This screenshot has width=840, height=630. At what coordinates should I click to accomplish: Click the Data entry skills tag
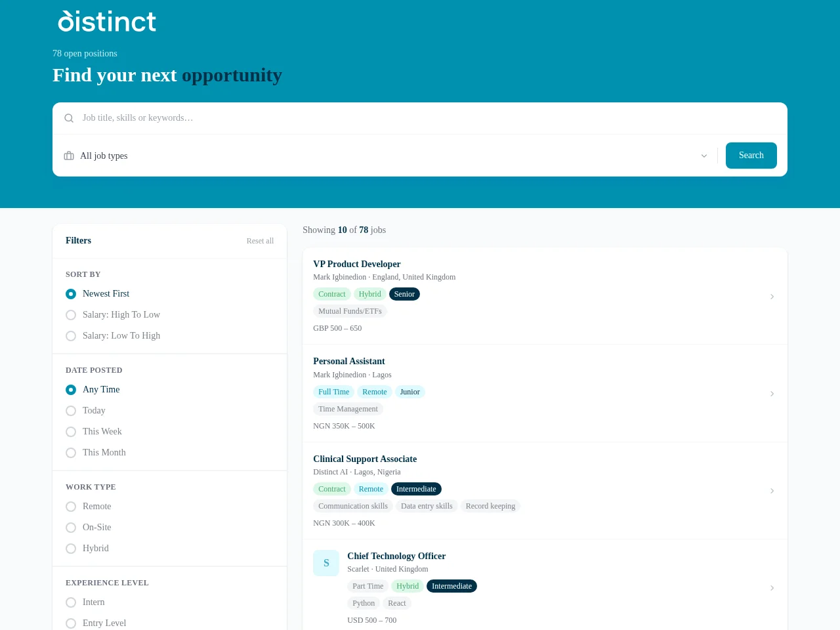tap(427, 506)
